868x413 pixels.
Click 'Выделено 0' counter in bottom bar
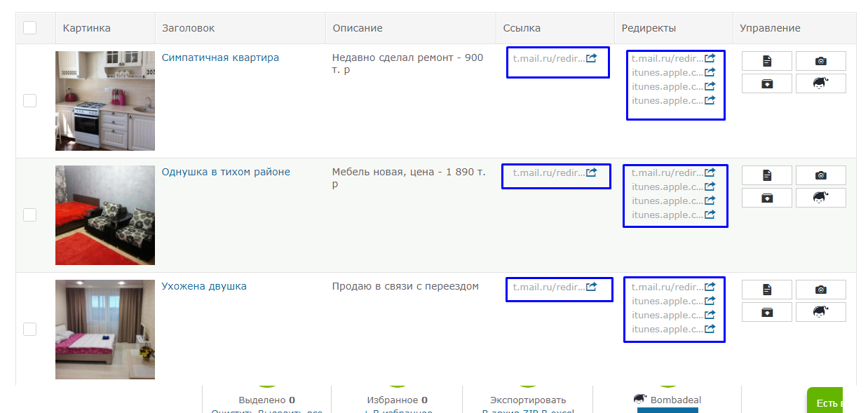tap(266, 400)
